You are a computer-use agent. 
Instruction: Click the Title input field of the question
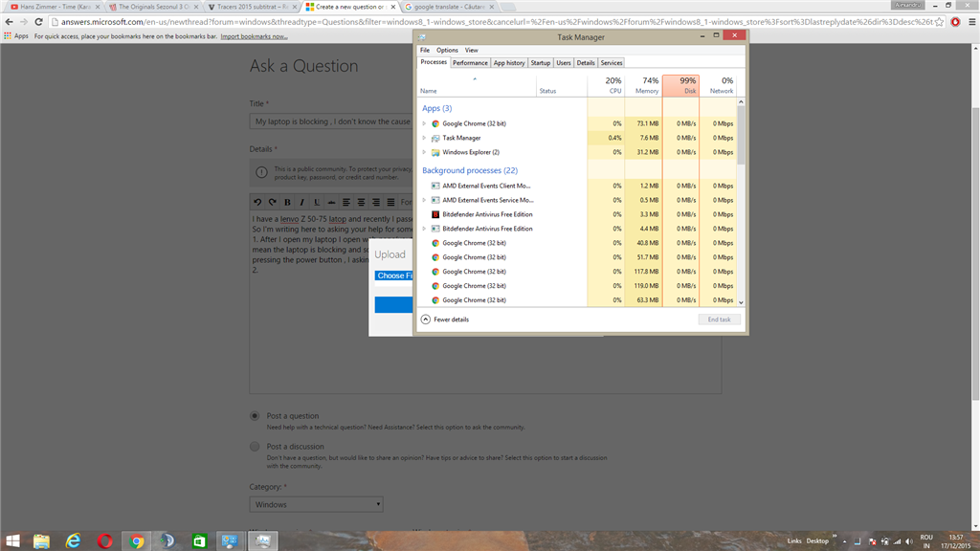(x=330, y=121)
